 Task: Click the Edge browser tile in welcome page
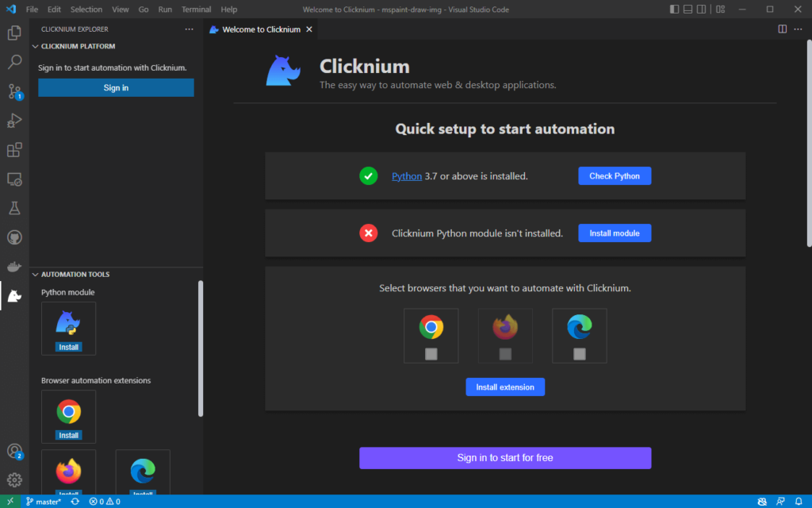point(580,336)
